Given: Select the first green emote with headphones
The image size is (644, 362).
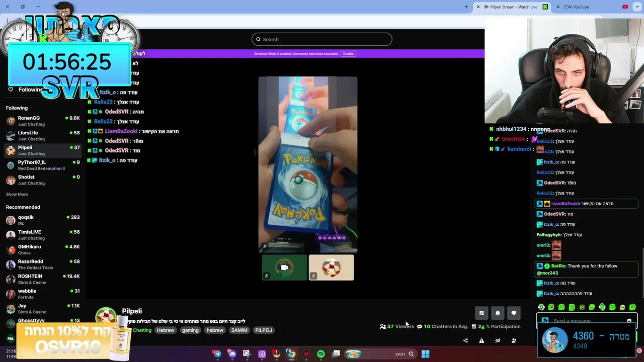Looking at the screenshot, I should pos(541,307).
